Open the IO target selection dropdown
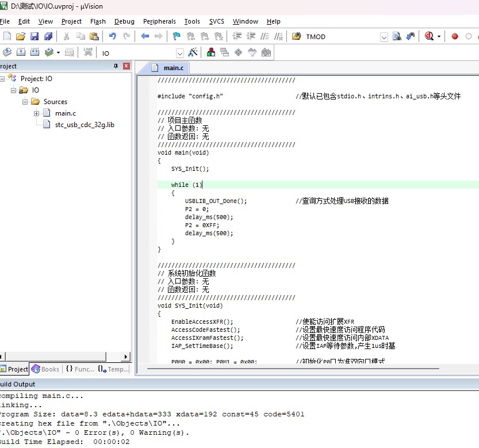 click(179, 53)
